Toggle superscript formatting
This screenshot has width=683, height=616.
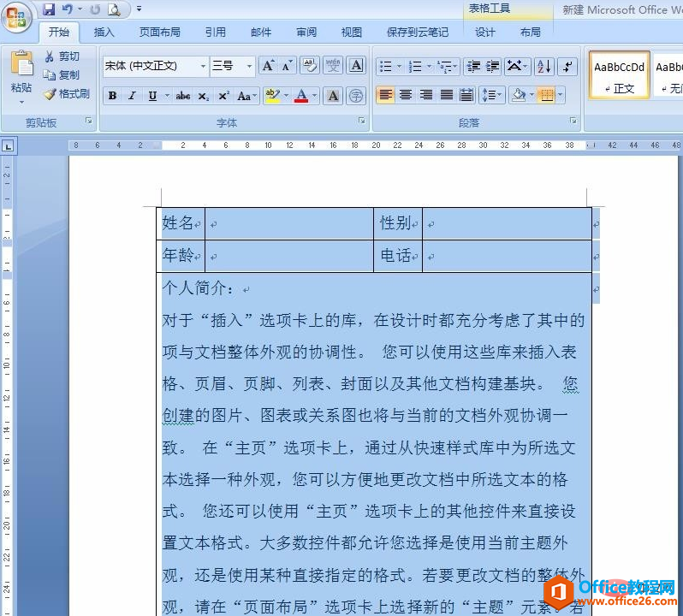(x=223, y=96)
